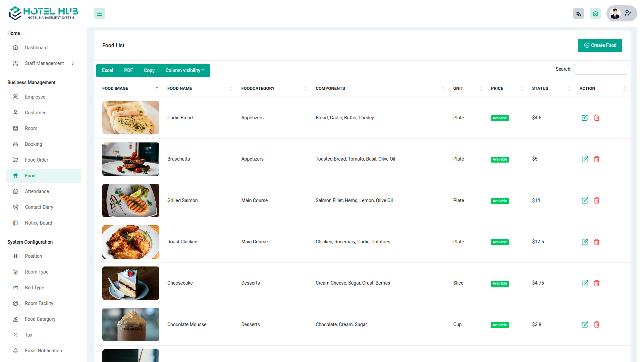The height and width of the screenshot is (362, 644).
Task: Click the Create Food button
Action: pos(600,45)
